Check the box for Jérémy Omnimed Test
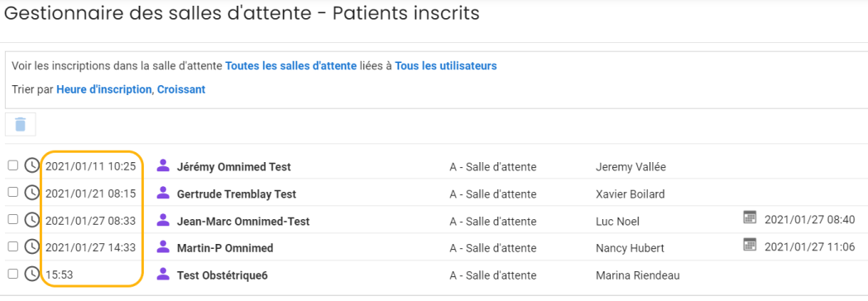 [x=12, y=165]
